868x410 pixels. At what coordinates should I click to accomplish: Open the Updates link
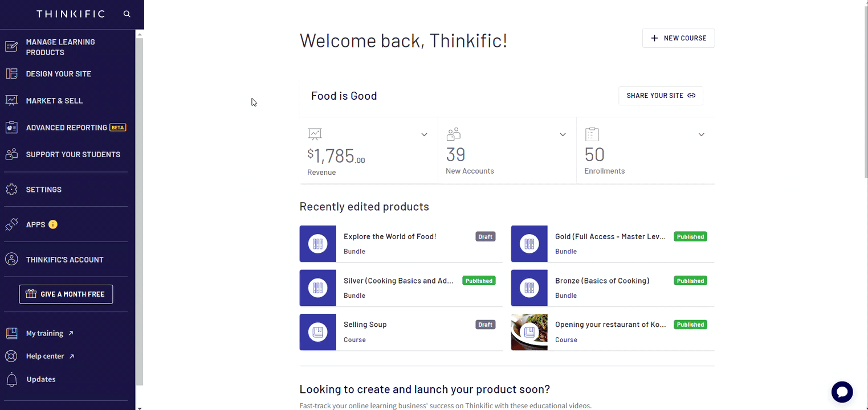pos(41,379)
